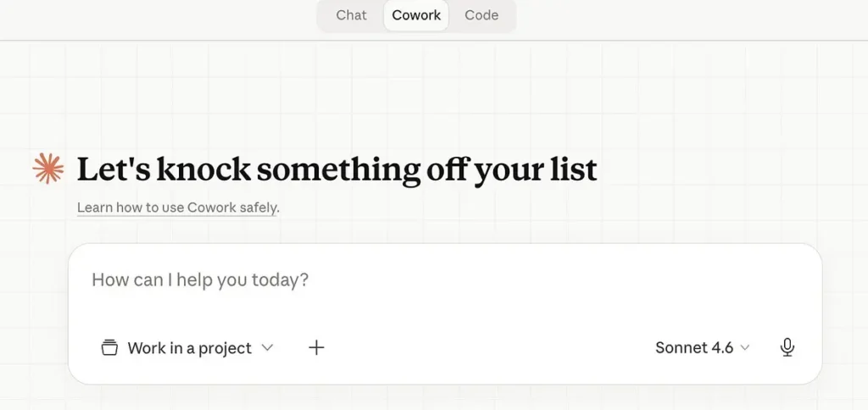The width and height of the screenshot is (868, 410).
Task: Start voice input with the microphone icon
Action: 787,347
